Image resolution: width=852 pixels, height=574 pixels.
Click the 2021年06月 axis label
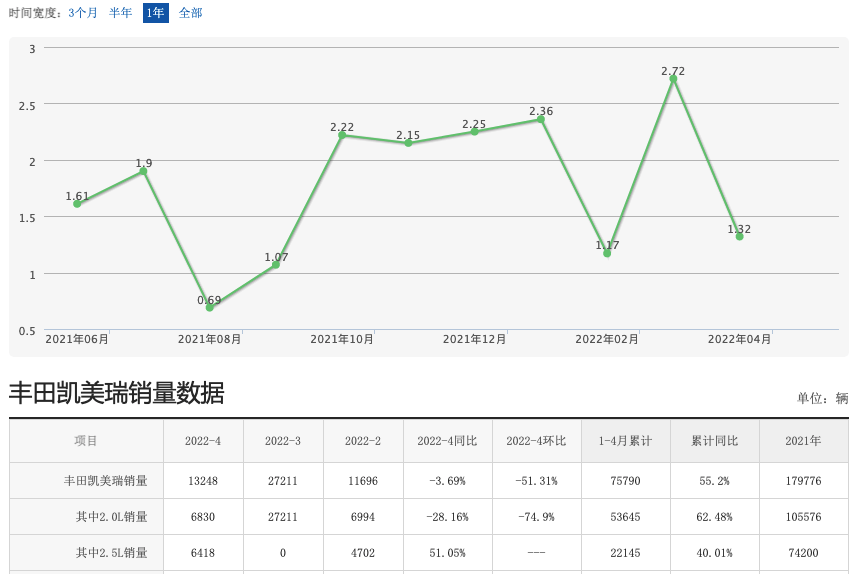tap(77, 339)
